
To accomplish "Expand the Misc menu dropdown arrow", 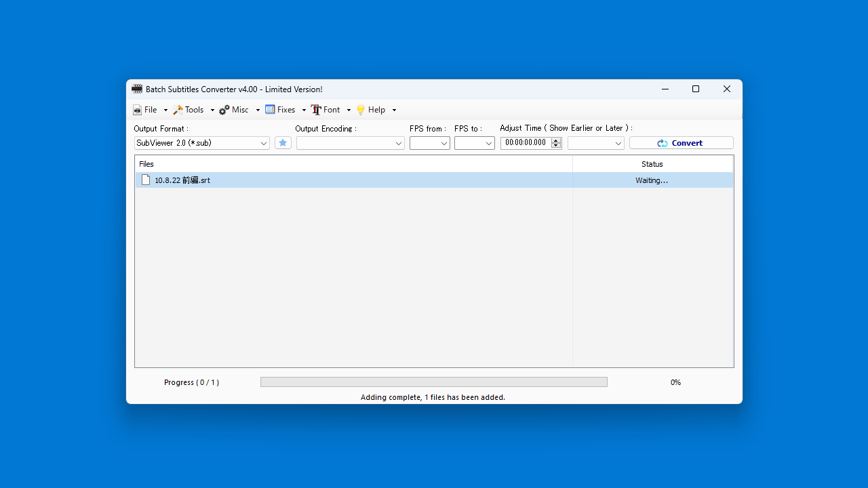I will pos(258,110).
